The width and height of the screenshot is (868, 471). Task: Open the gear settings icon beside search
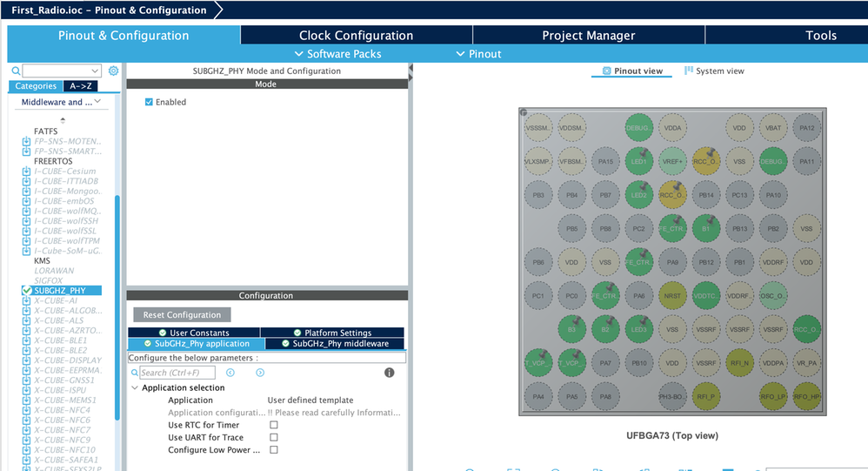point(113,71)
